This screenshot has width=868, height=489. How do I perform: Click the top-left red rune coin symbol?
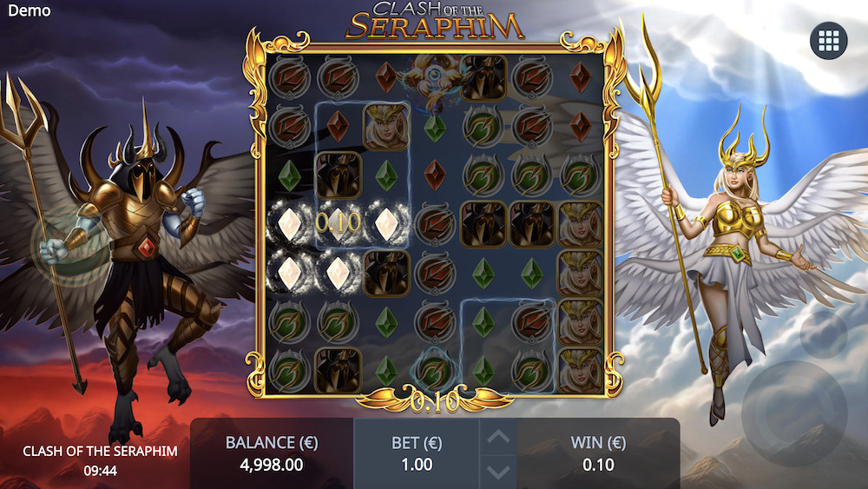[x=289, y=78]
